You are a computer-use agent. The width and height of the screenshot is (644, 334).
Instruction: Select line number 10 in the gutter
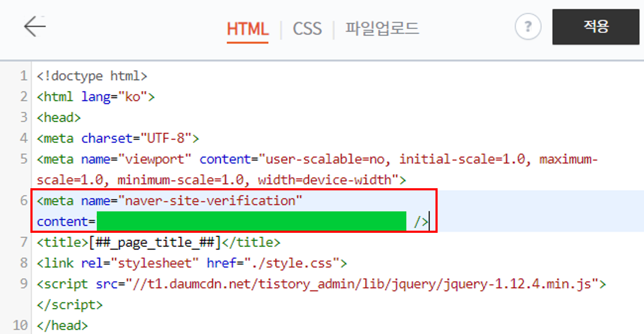coord(20,325)
